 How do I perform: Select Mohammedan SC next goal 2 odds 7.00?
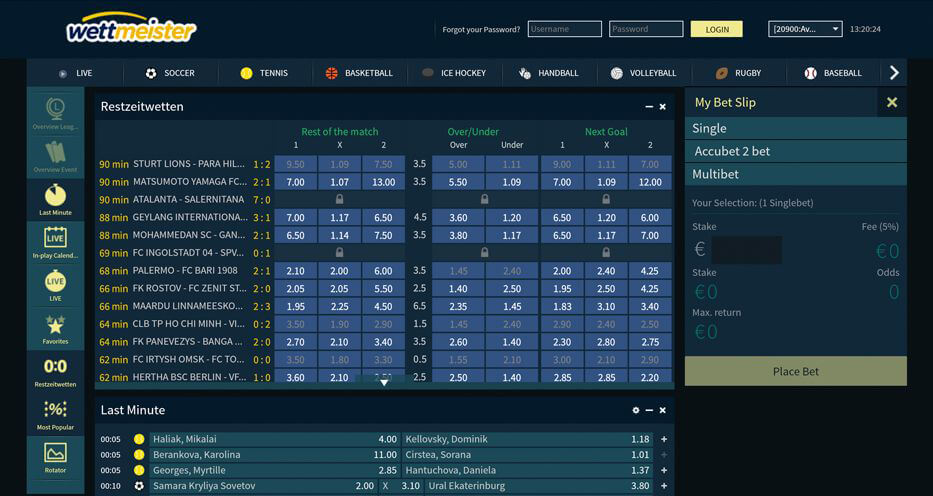(x=650, y=236)
